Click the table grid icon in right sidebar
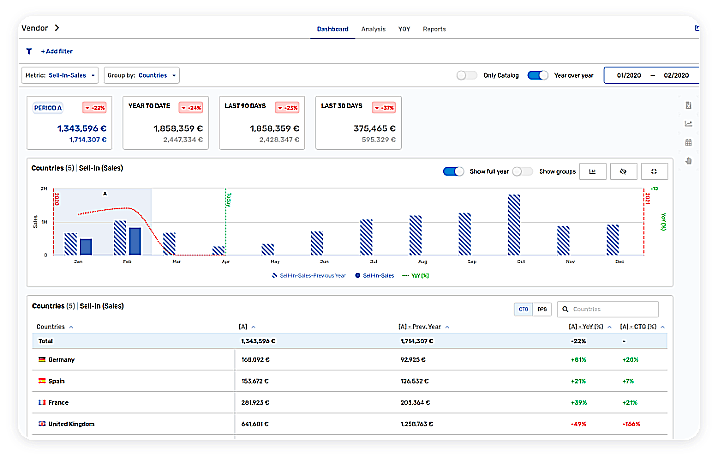The height and width of the screenshot is (460, 718). (x=688, y=142)
